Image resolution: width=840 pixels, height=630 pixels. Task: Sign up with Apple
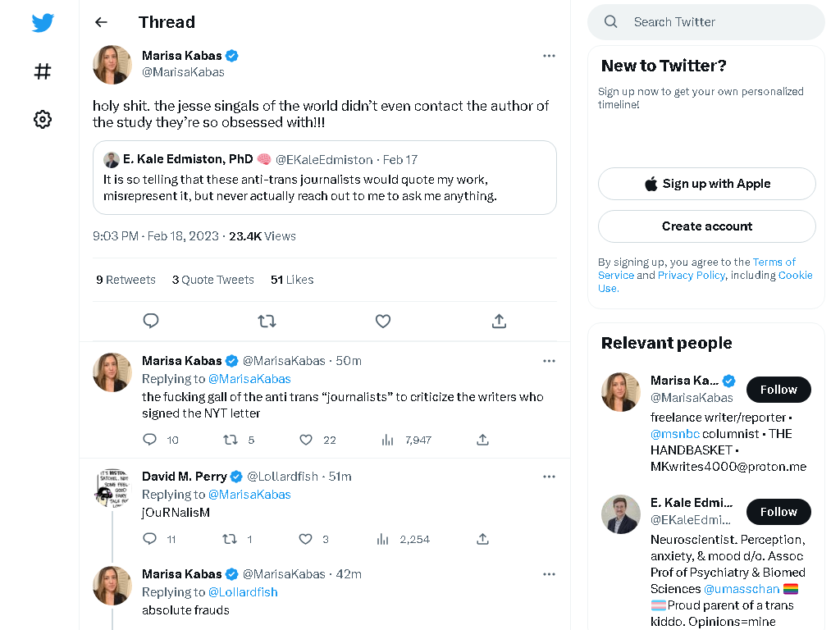tap(706, 184)
